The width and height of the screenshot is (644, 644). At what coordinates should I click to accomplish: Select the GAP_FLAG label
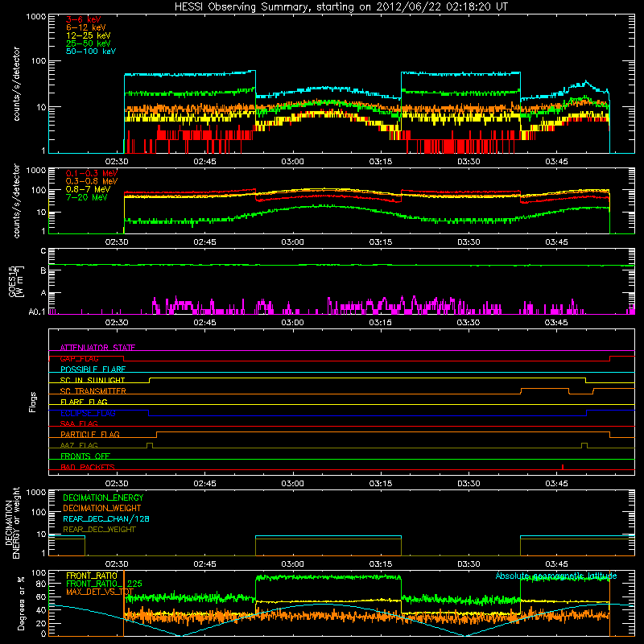coord(80,358)
